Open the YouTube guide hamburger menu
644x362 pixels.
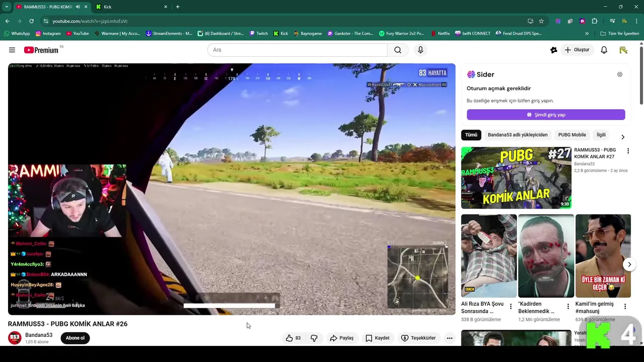(12, 50)
